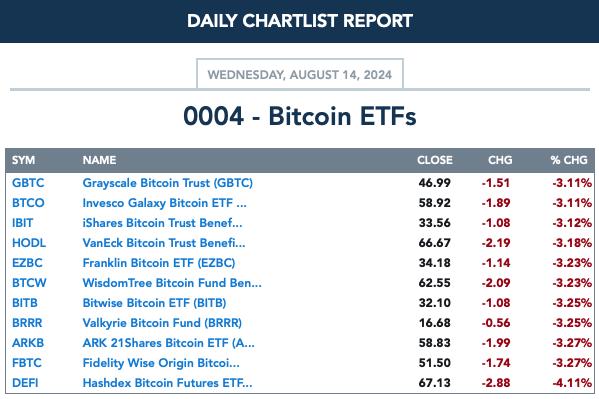Click the BTCW symbol link
The width and height of the screenshot is (599, 399).
point(29,283)
